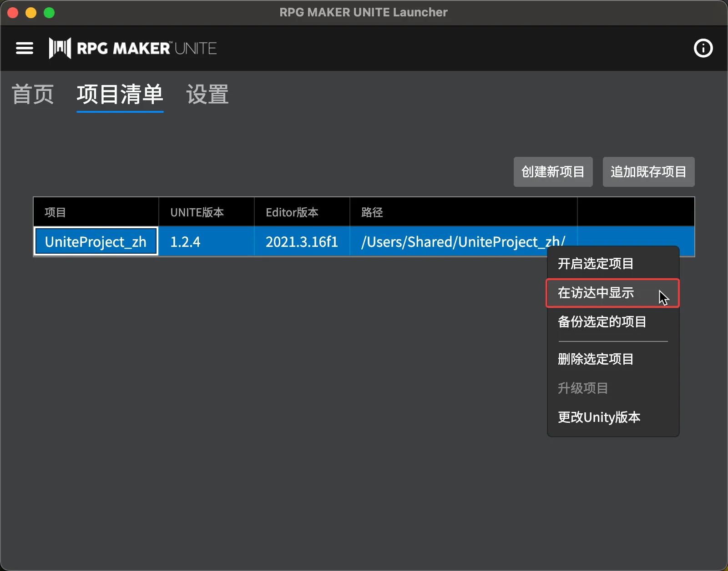Switch to the 首页 tab

pyautogui.click(x=33, y=95)
